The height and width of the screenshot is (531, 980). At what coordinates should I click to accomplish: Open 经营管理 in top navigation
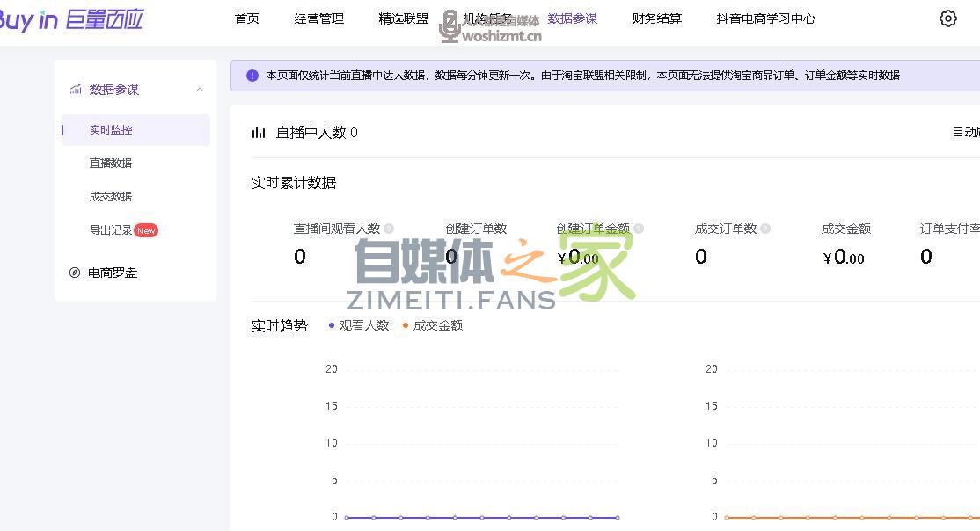click(x=318, y=18)
